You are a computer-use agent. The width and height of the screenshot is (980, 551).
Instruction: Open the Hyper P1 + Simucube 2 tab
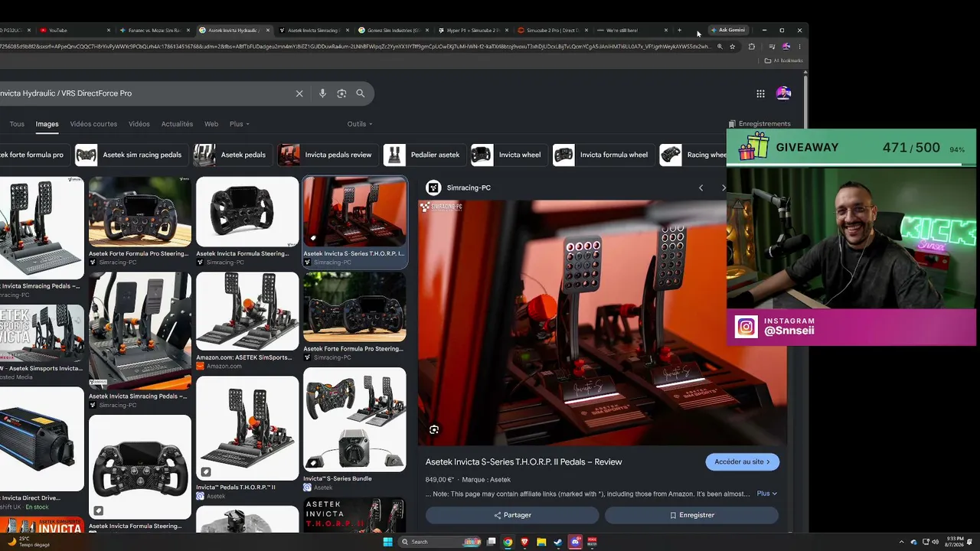(x=472, y=31)
